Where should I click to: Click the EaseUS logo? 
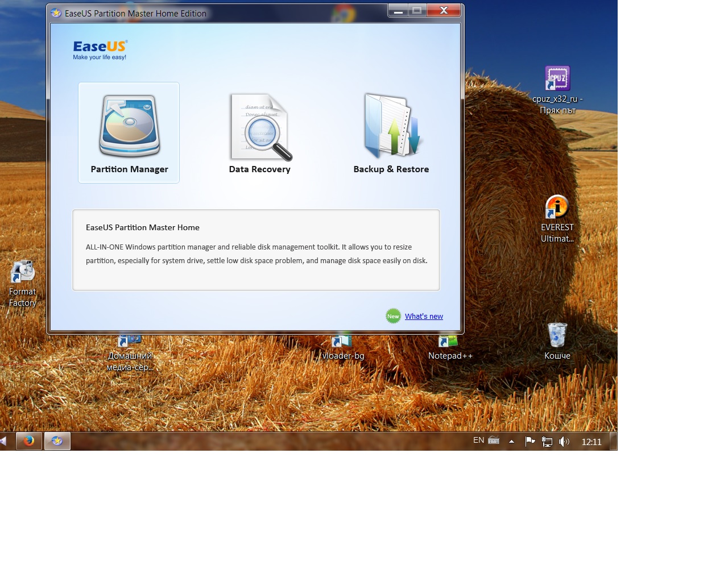pyautogui.click(x=100, y=49)
